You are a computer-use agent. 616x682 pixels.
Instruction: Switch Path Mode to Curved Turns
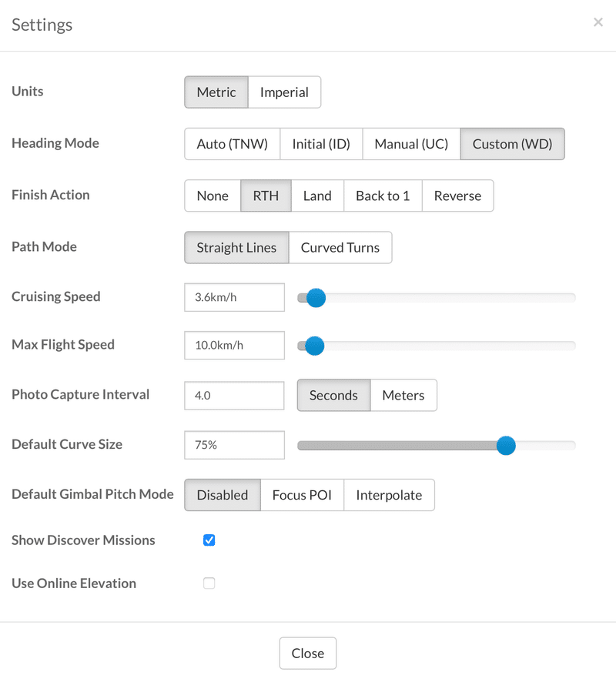pyautogui.click(x=340, y=248)
